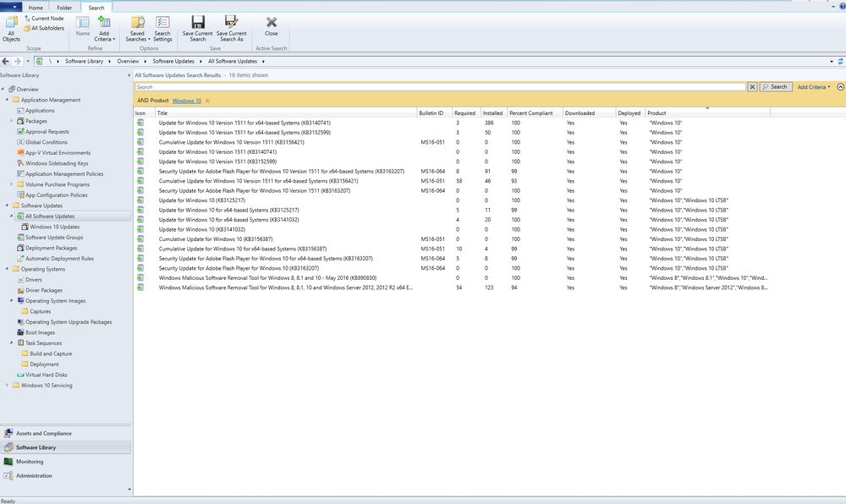
Task: Switch to Assets and Compliance workspace
Action: (66, 433)
